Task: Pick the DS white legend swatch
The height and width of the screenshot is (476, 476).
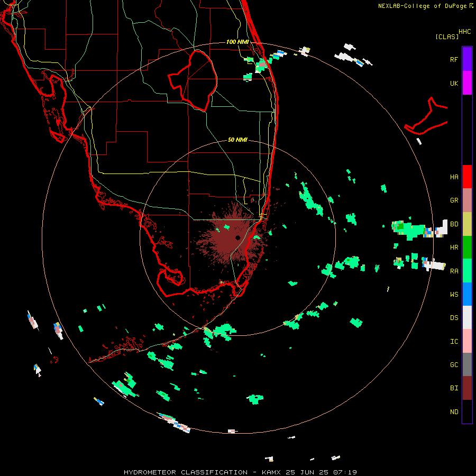Action: [467, 317]
